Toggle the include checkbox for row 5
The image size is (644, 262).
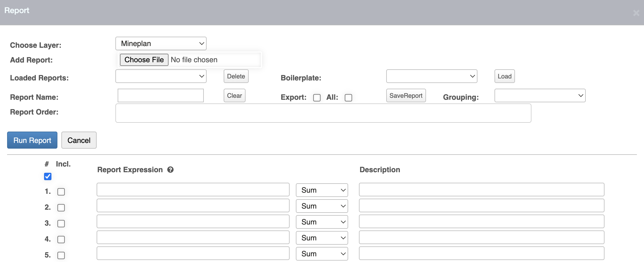61,255
